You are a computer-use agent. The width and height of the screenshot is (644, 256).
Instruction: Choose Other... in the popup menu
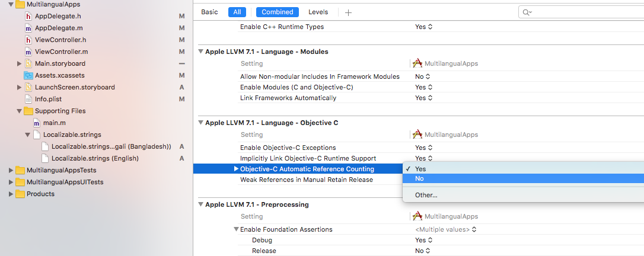(523, 195)
